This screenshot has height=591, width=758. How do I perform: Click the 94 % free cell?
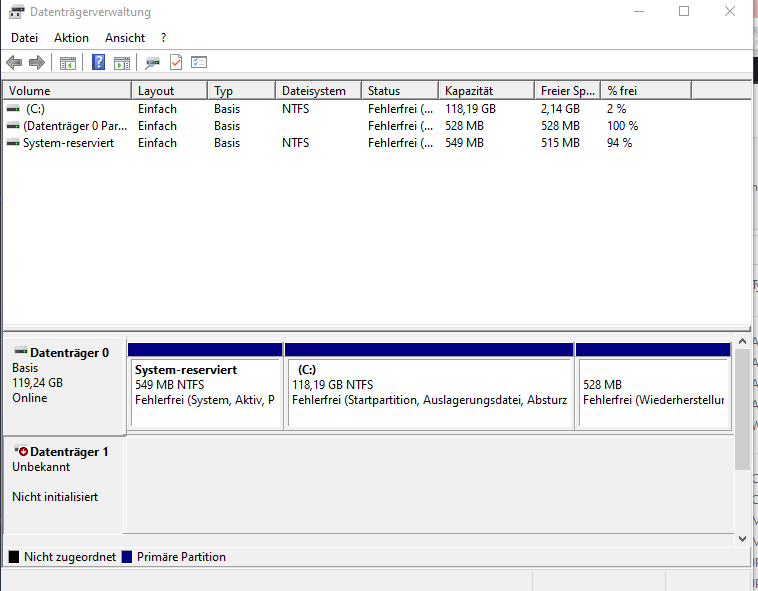pos(619,143)
